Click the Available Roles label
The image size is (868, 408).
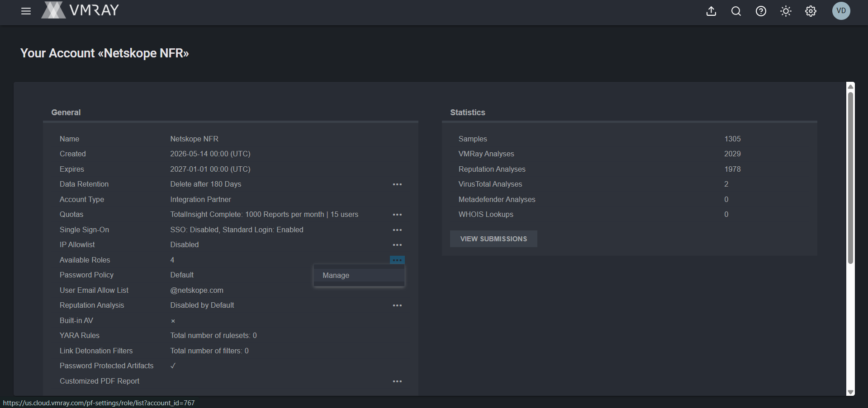click(x=85, y=260)
